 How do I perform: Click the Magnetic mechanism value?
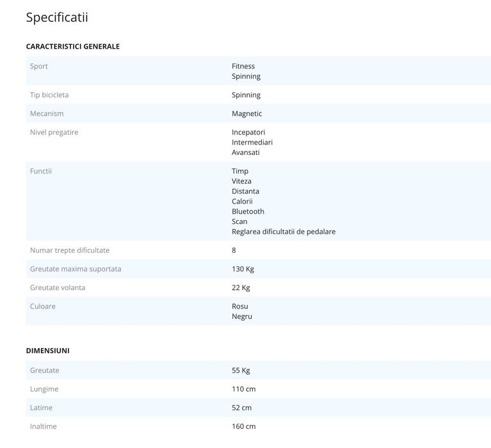(246, 114)
